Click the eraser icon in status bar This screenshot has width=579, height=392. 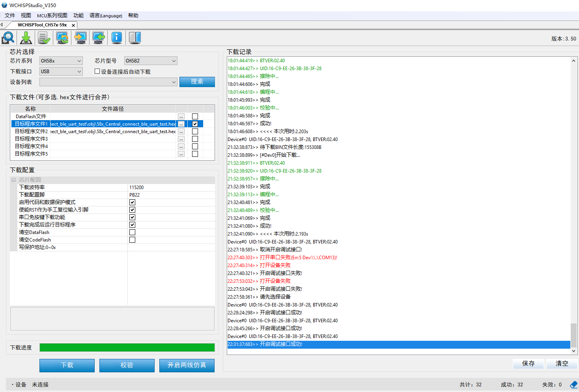click(x=573, y=385)
